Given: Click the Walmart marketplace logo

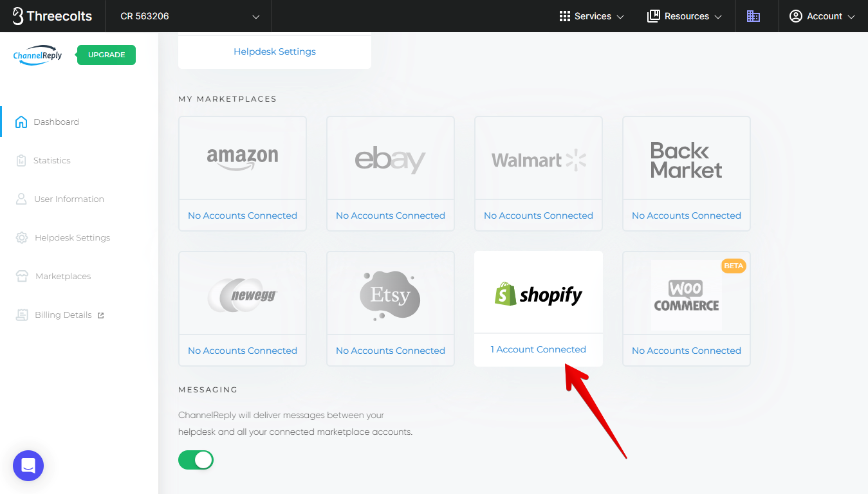Looking at the screenshot, I should click(539, 160).
